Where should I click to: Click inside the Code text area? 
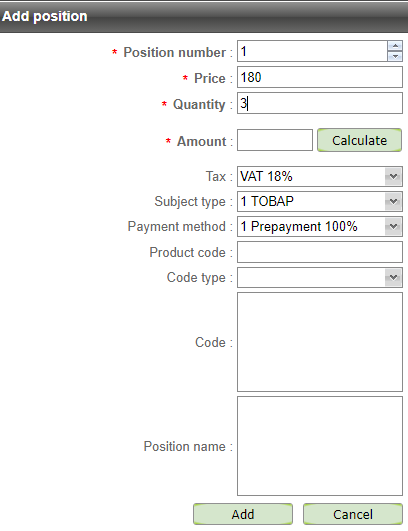pyautogui.click(x=320, y=342)
